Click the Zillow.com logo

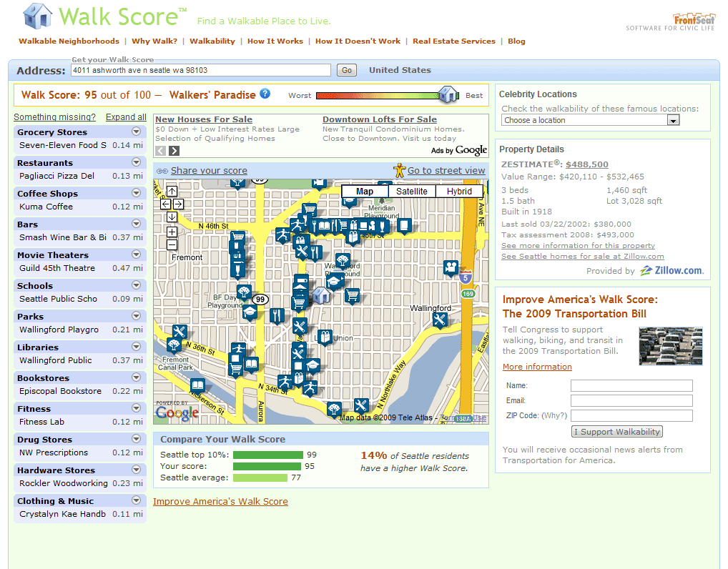click(672, 271)
